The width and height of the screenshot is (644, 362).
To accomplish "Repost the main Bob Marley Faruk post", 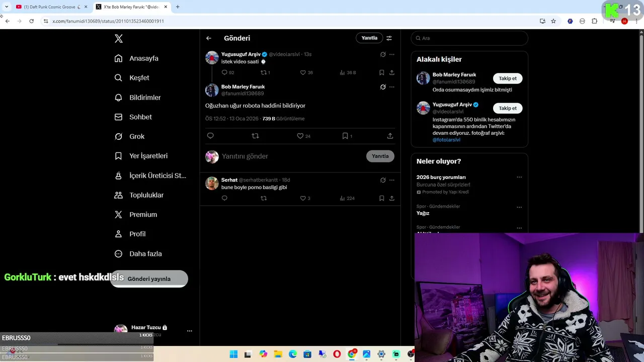I will pyautogui.click(x=255, y=136).
